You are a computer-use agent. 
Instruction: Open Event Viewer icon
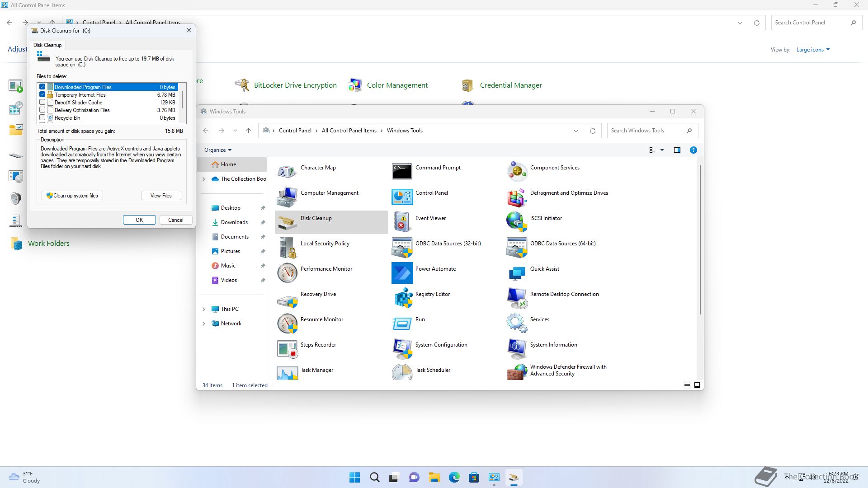401,222
